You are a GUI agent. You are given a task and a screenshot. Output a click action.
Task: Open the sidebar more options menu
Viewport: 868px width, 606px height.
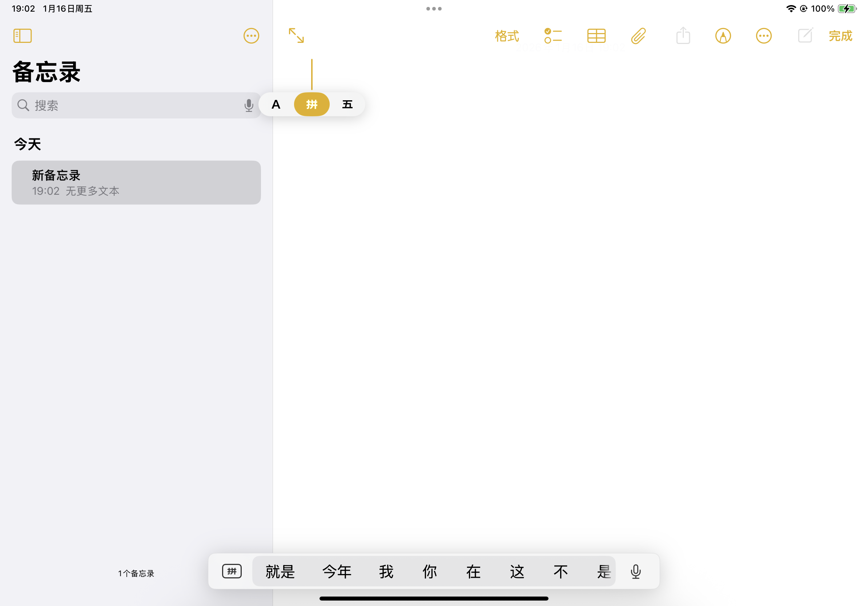click(251, 36)
